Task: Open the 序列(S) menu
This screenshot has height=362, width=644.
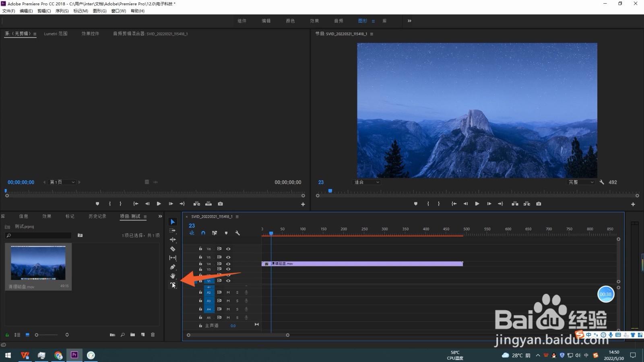Action: pyautogui.click(x=62, y=11)
